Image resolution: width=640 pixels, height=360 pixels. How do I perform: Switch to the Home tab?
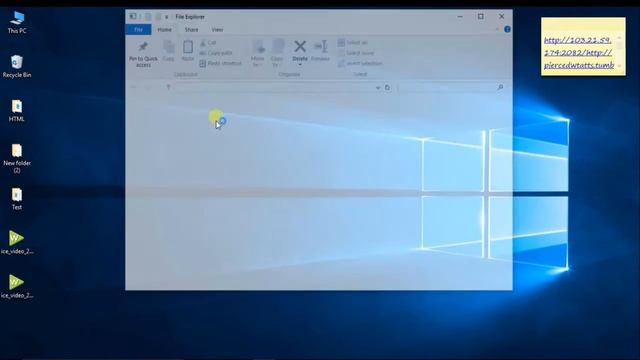tap(164, 29)
